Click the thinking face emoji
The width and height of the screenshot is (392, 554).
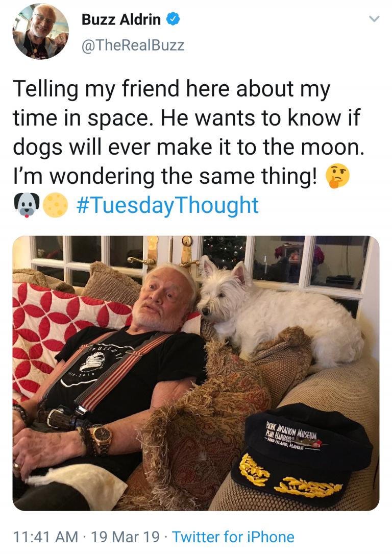337,176
